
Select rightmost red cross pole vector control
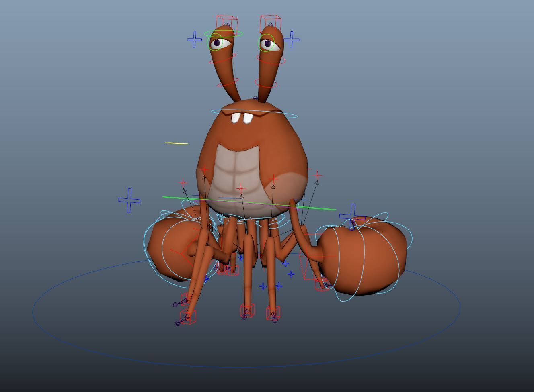coord(318,175)
